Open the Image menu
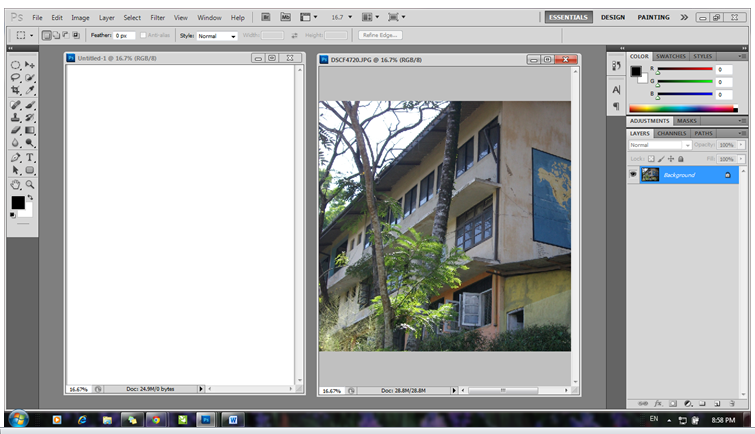The width and height of the screenshot is (755, 434). pyautogui.click(x=80, y=18)
